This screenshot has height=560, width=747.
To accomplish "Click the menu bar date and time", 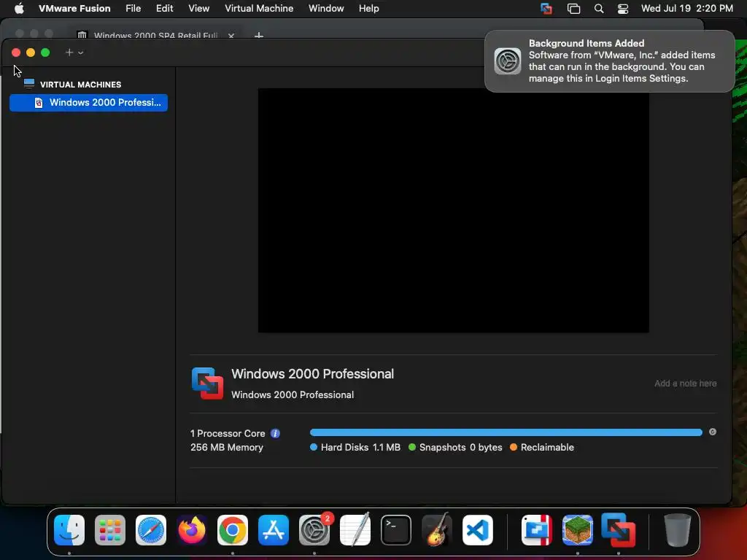I will point(687,9).
